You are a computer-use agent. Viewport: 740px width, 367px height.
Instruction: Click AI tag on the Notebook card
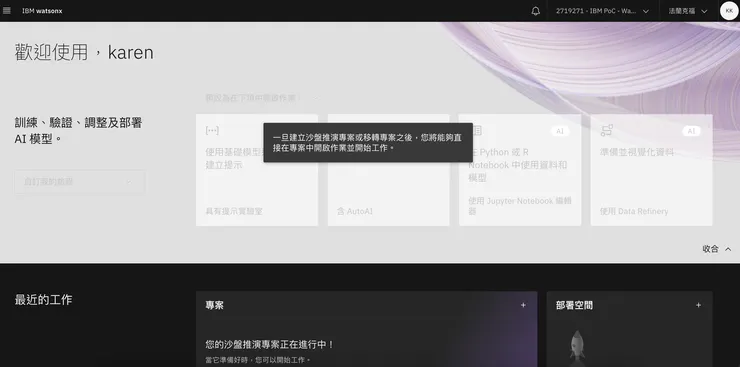point(560,131)
